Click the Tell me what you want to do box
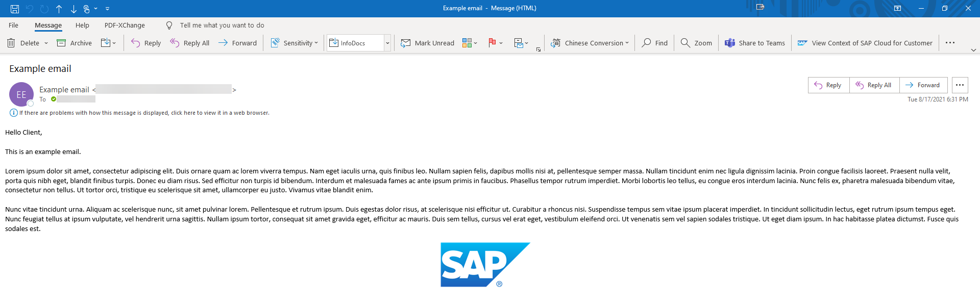The width and height of the screenshot is (980, 306). (x=222, y=25)
